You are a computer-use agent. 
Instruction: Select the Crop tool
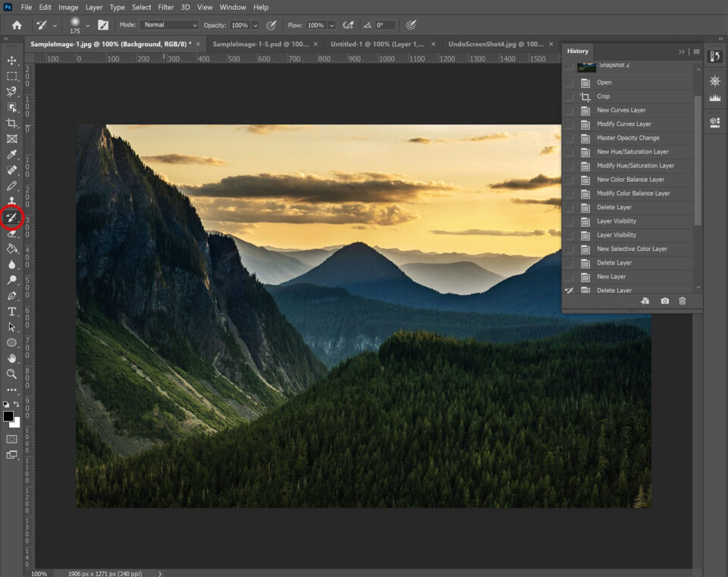(x=11, y=122)
